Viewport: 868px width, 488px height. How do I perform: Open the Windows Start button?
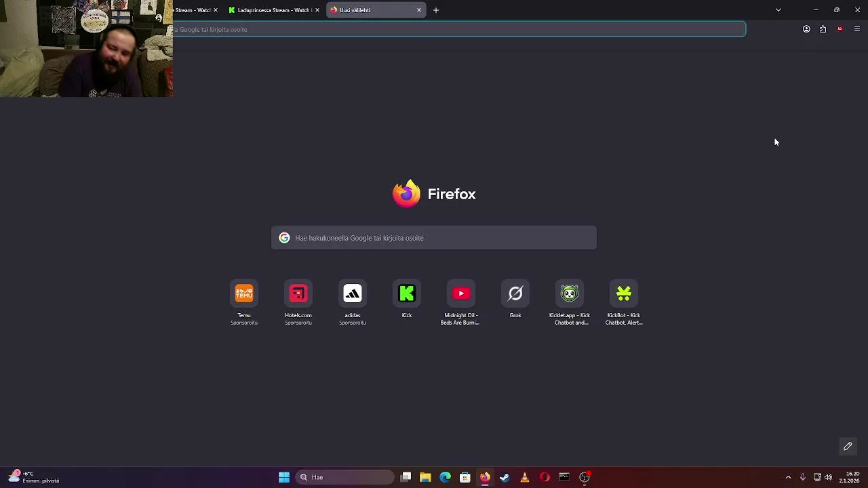click(x=284, y=477)
